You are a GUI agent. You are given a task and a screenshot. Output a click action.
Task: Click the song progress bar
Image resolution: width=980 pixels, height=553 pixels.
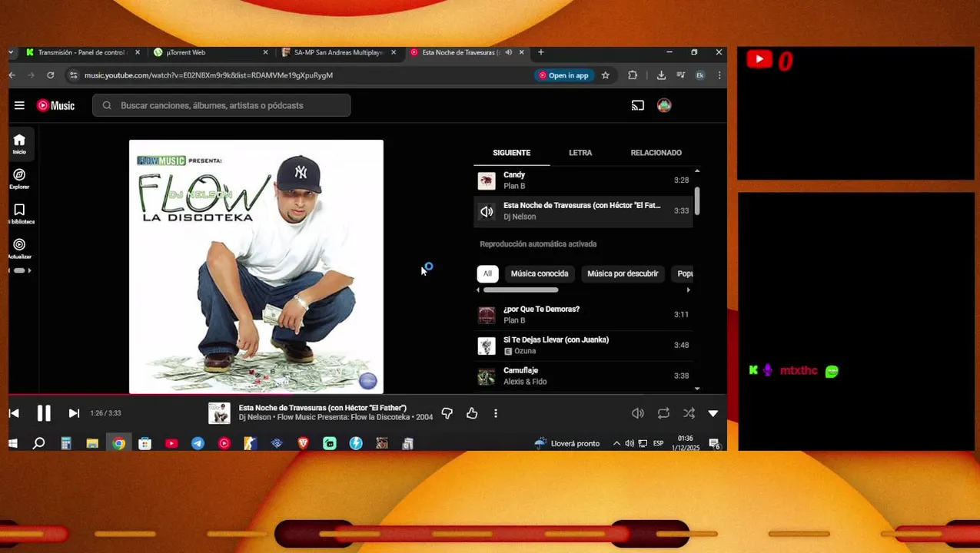[367, 394]
